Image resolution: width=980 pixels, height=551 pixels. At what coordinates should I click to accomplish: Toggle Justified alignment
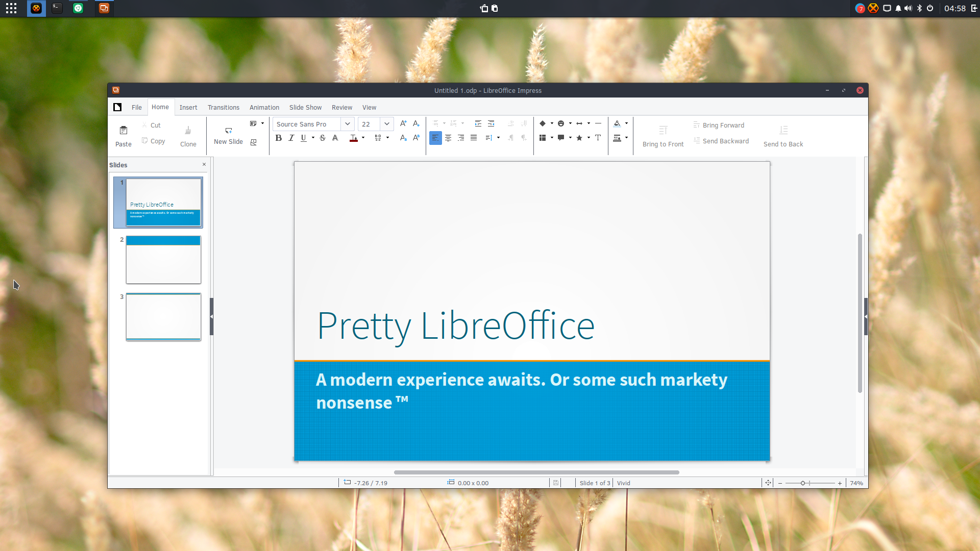coord(474,138)
